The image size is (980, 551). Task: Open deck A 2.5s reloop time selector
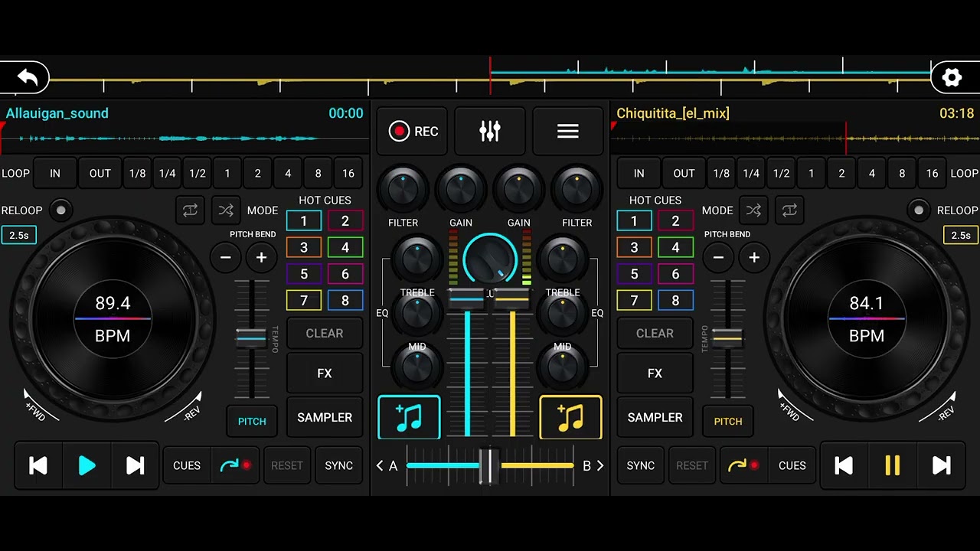(18, 235)
